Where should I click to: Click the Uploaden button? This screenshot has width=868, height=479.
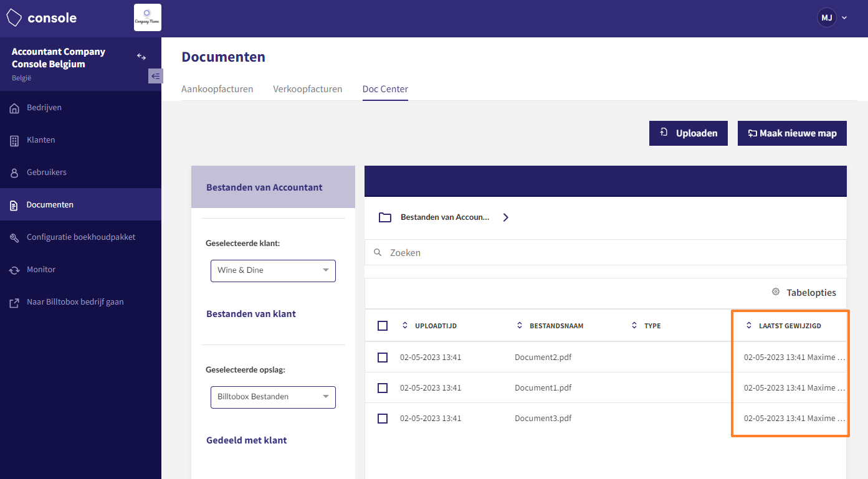coord(689,133)
